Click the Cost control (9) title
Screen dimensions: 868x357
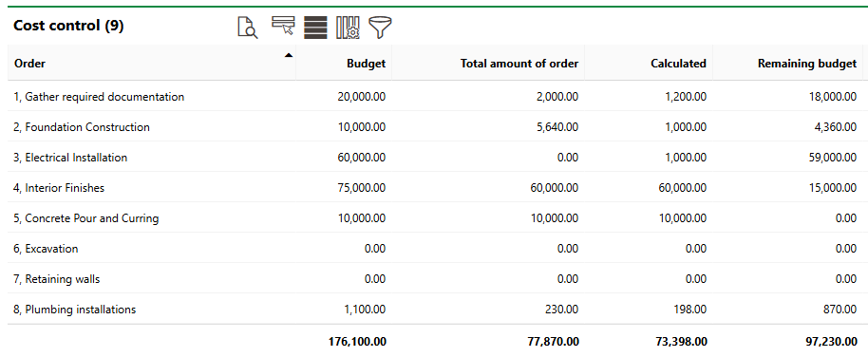[68, 26]
